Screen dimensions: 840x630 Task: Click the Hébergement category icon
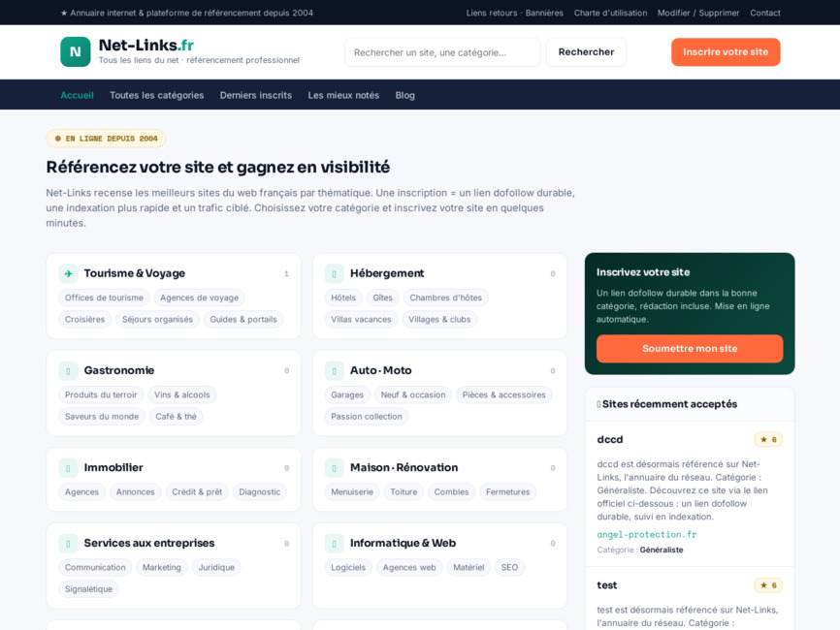tap(335, 273)
